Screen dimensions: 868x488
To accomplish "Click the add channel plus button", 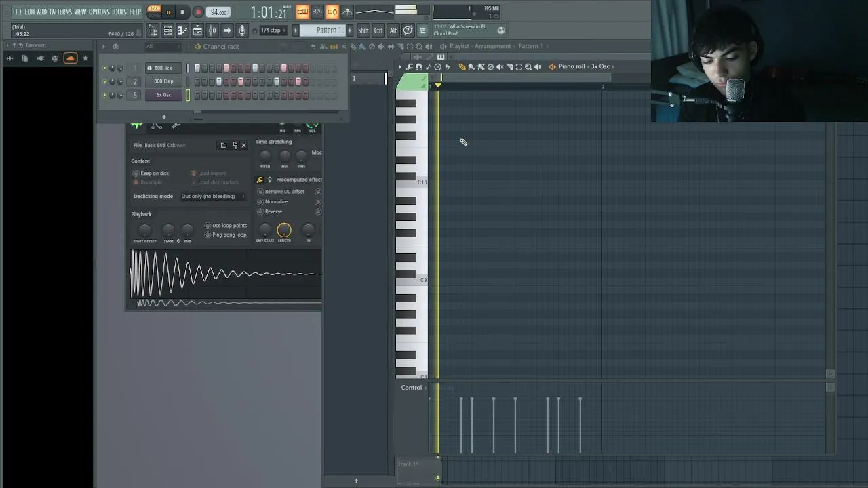I will (163, 117).
